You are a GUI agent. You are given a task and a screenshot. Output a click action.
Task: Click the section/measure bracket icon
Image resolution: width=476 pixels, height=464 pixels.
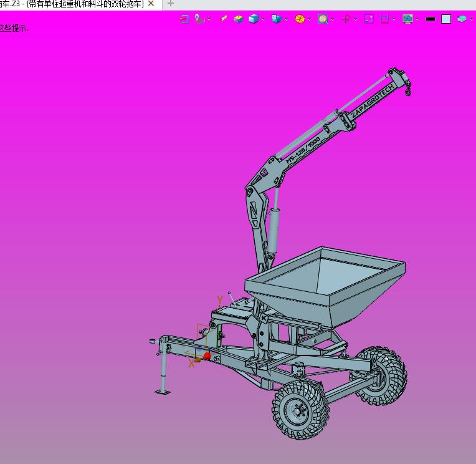click(384, 19)
